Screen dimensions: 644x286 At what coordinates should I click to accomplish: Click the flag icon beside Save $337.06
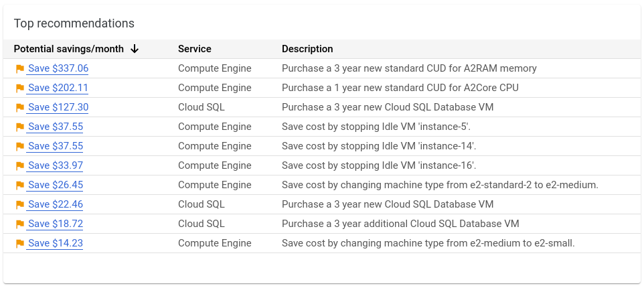point(19,68)
